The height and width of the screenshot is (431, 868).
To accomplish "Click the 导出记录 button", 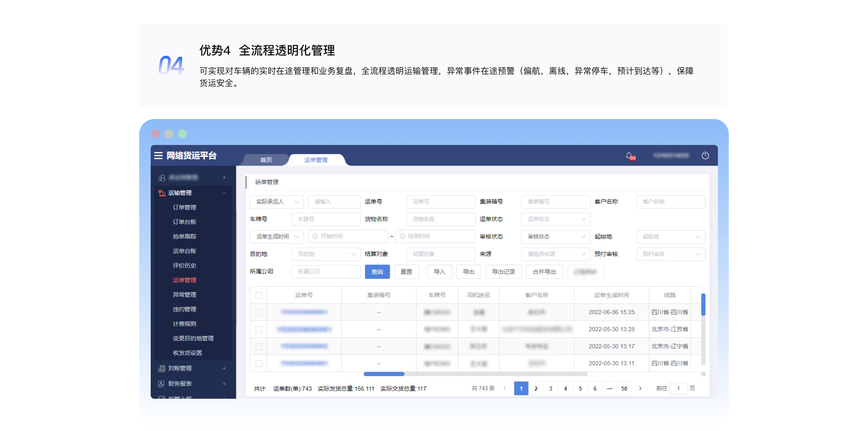I will pyautogui.click(x=503, y=272).
